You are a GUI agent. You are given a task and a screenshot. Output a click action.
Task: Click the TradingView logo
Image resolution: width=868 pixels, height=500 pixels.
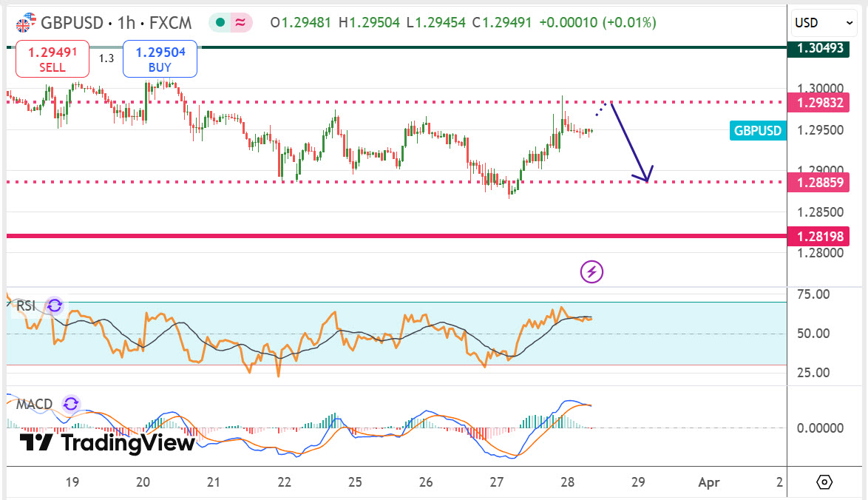point(108,443)
